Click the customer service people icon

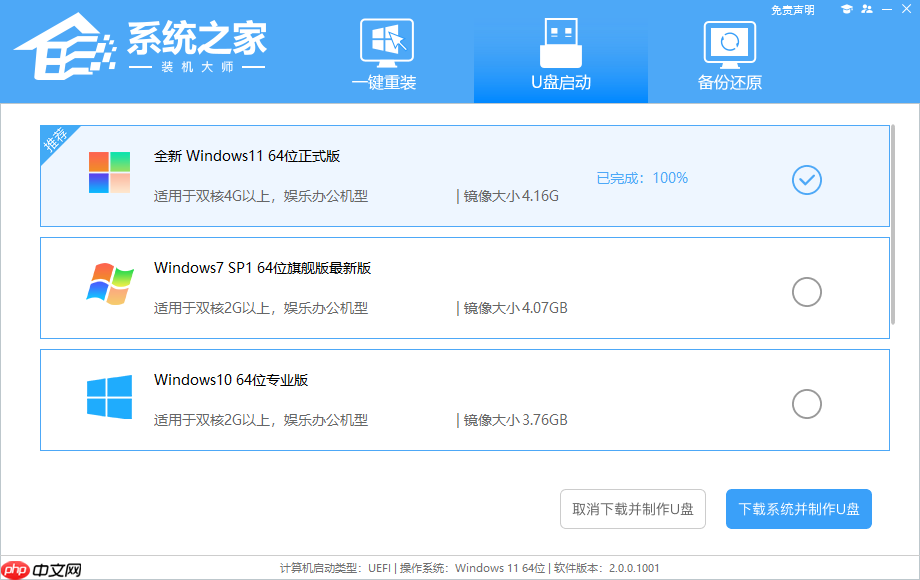point(866,9)
